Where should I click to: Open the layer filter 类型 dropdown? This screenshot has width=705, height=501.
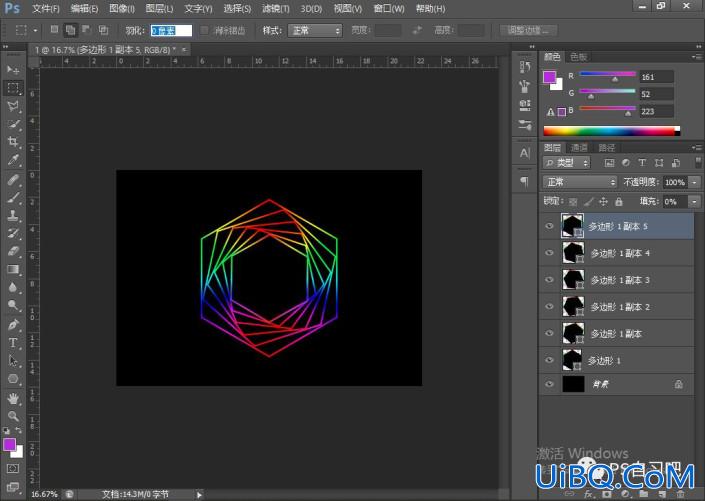tap(567, 163)
